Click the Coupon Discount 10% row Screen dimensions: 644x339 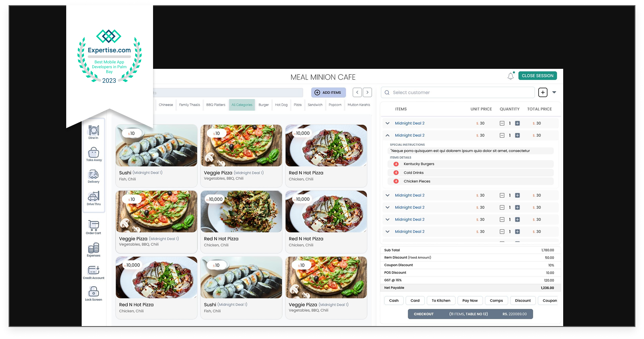click(471, 265)
